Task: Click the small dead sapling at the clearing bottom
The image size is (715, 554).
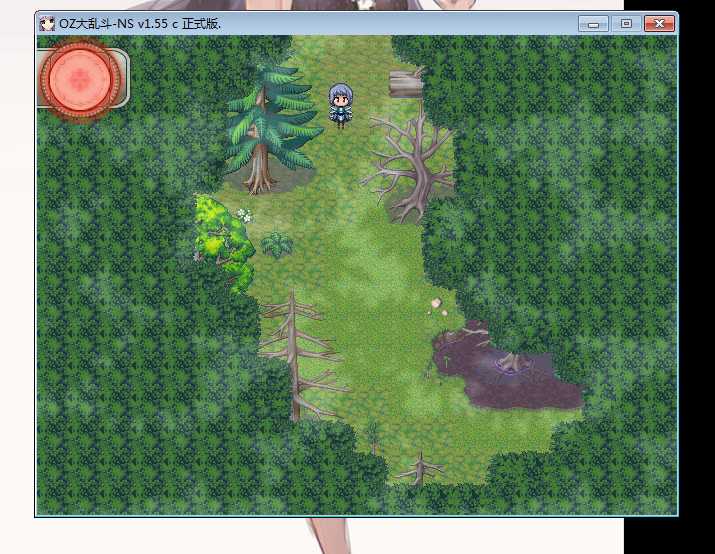Action: pyautogui.click(x=420, y=469)
